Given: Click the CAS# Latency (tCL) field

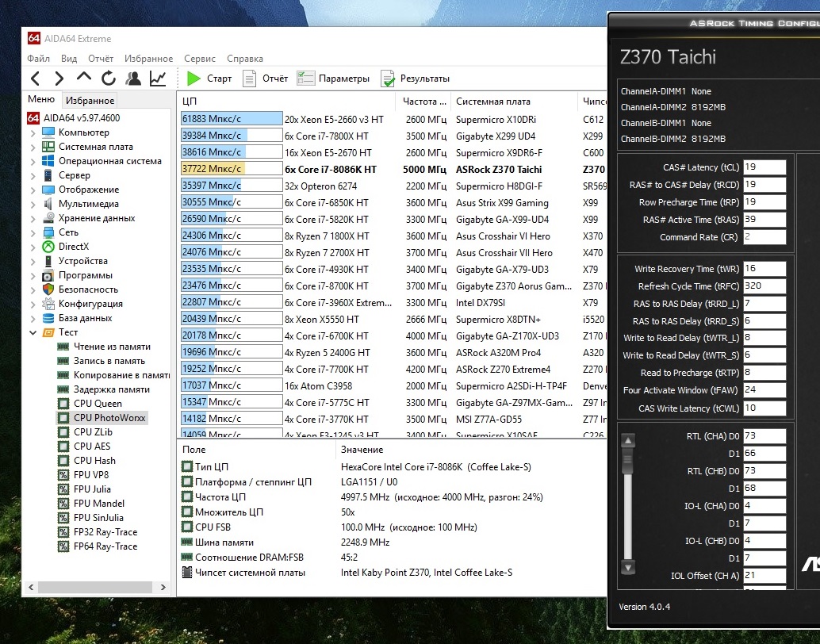Looking at the screenshot, I should click(x=764, y=167).
